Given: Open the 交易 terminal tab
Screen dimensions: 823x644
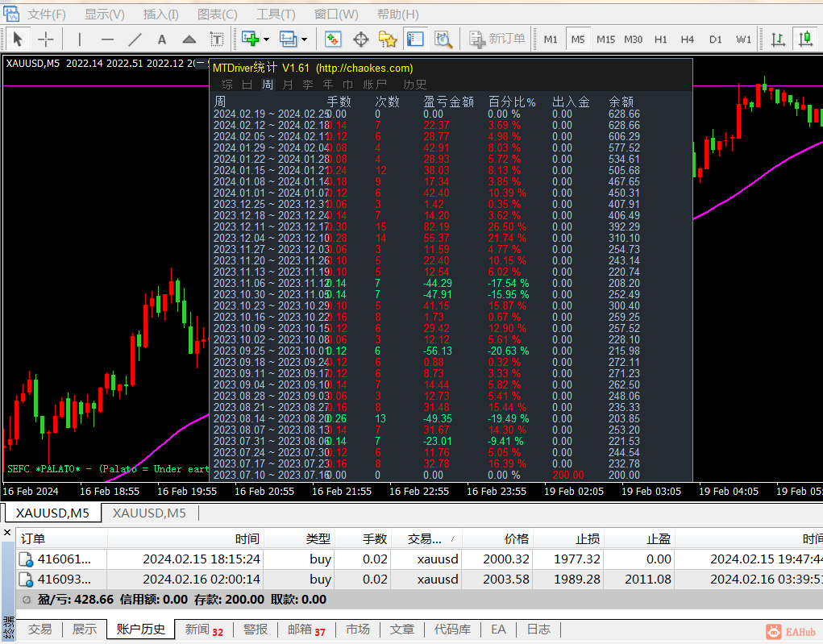Looking at the screenshot, I should point(39,629).
